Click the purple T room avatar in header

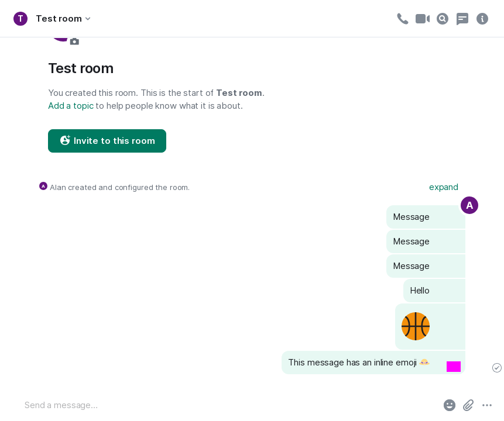click(x=20, y=19)
